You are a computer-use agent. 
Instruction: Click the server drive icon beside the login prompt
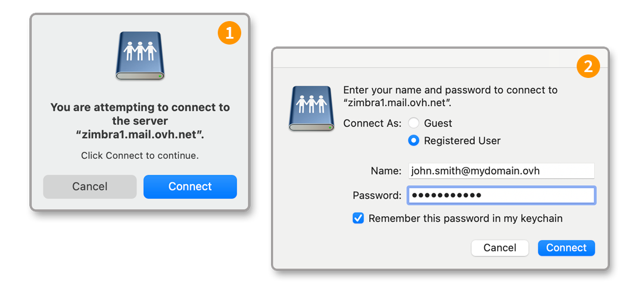(311, 108)
